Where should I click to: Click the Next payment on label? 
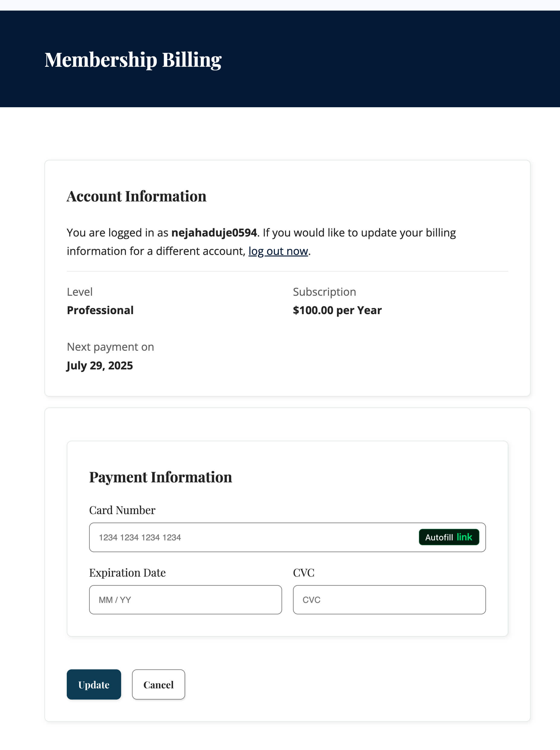pos(110,347)
